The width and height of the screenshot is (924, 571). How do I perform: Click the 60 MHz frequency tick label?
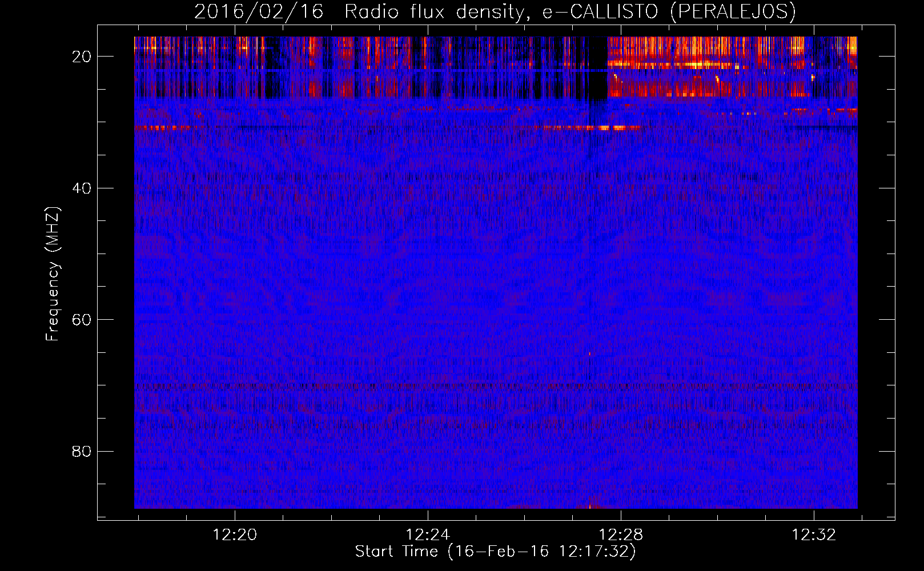82,320
